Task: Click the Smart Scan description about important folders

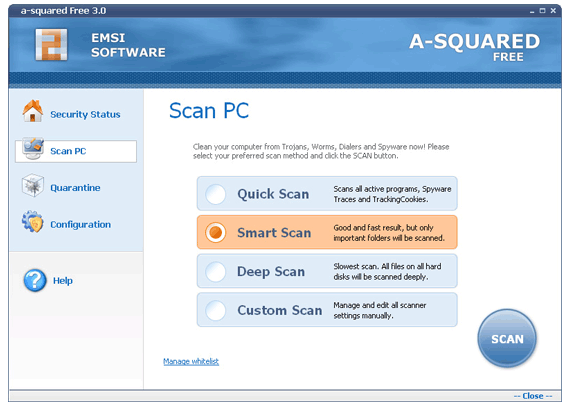Action: 389,233
